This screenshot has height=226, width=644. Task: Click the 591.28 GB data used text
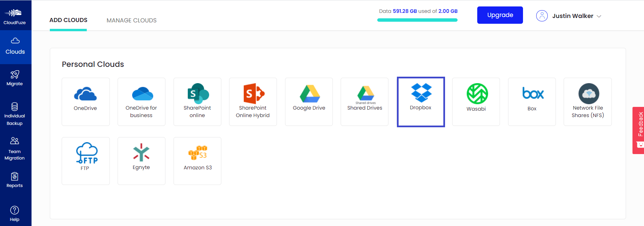[x=405, y=11]
